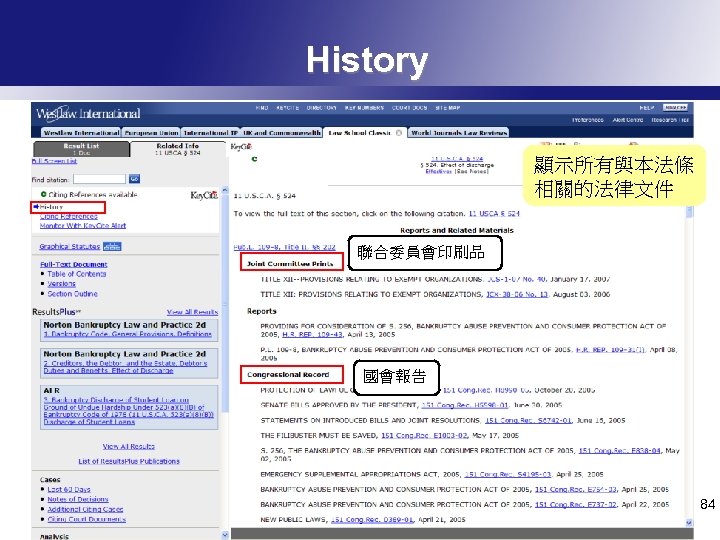Click View All Results below ALR entry

pyautogui.click(x=129, y=446)
